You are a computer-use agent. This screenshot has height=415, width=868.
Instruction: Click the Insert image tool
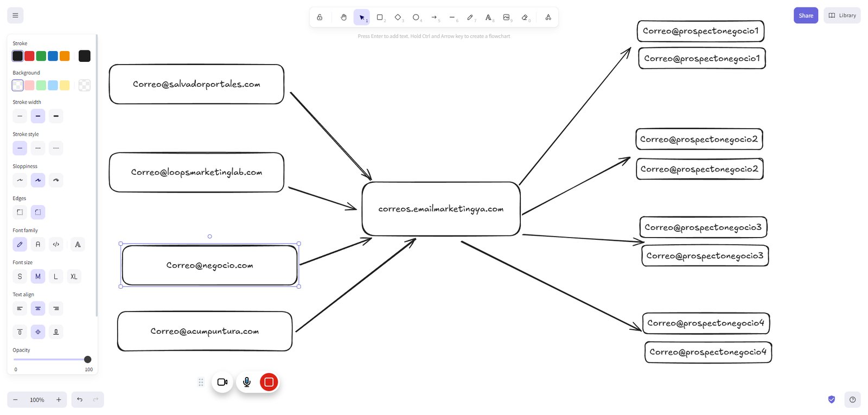(506, 17)
